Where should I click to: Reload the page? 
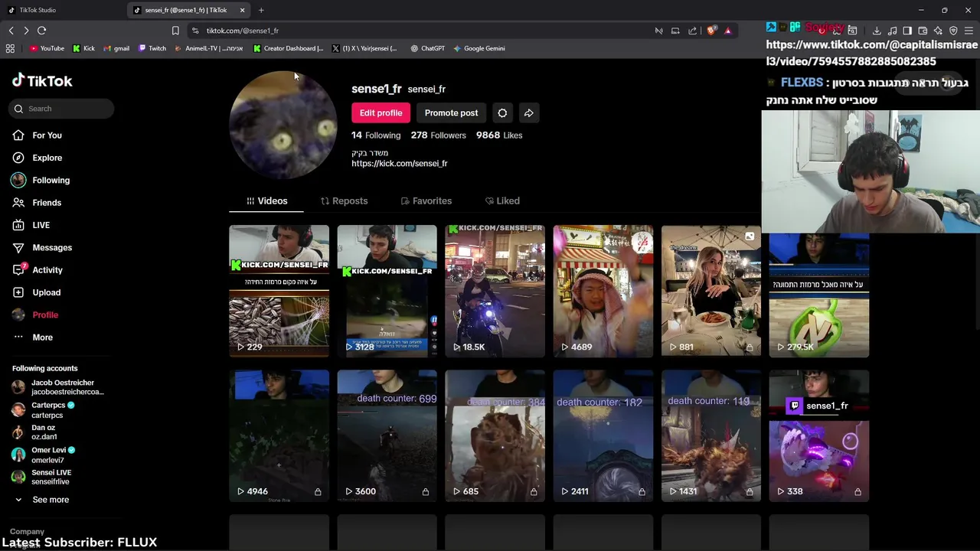click(41, 31)
